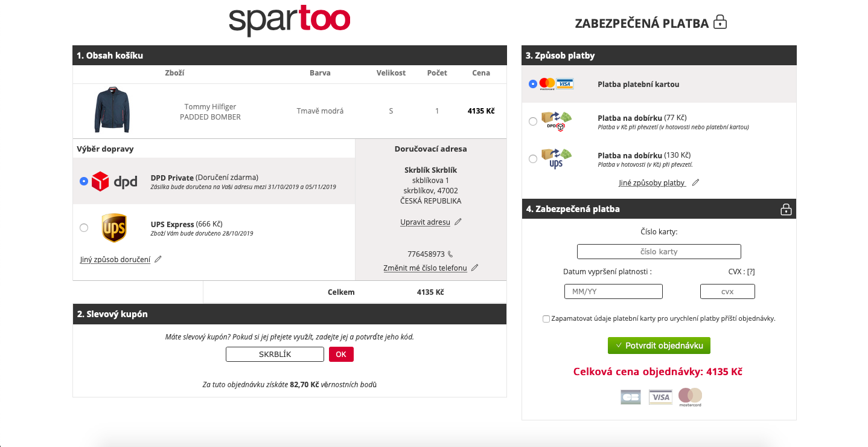Click the 82,70 Kč loyalty points text

click(x=304, y=384)
